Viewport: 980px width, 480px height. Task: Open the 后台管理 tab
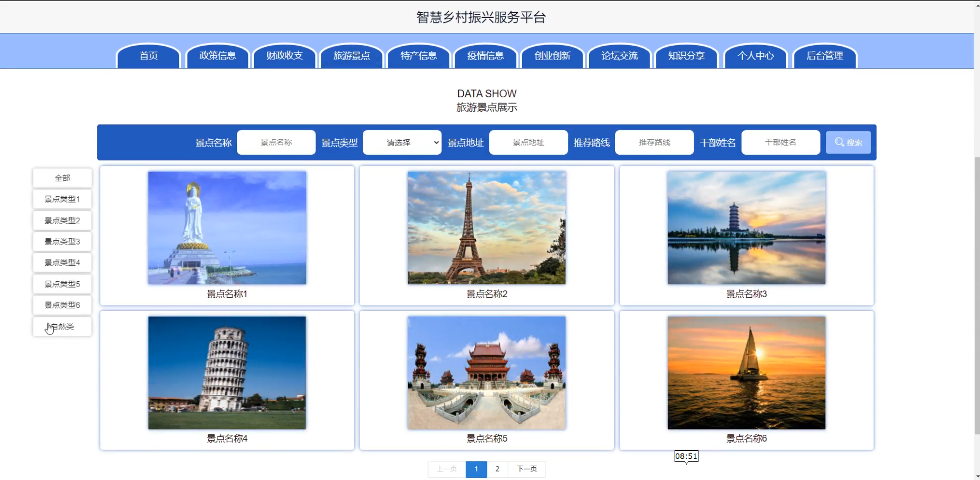(825, 56)
